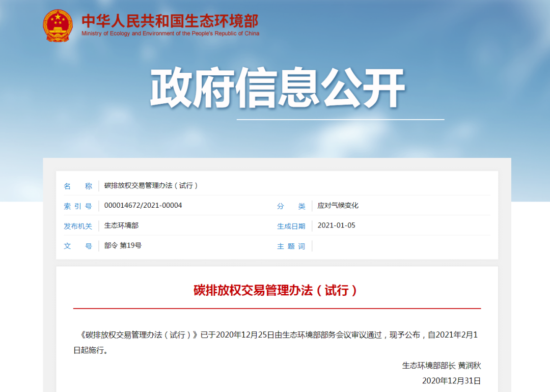Select the 发布机关 field label

[78, 226]
